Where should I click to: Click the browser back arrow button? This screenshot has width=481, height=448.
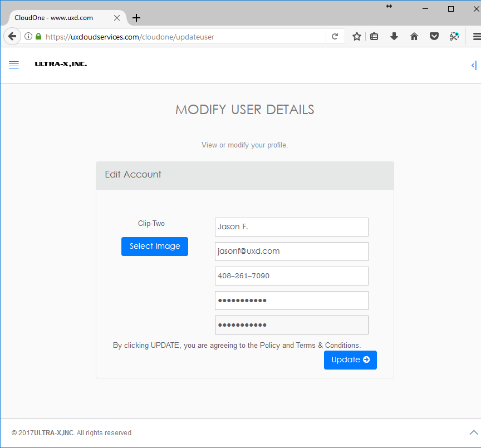point(12,37)
